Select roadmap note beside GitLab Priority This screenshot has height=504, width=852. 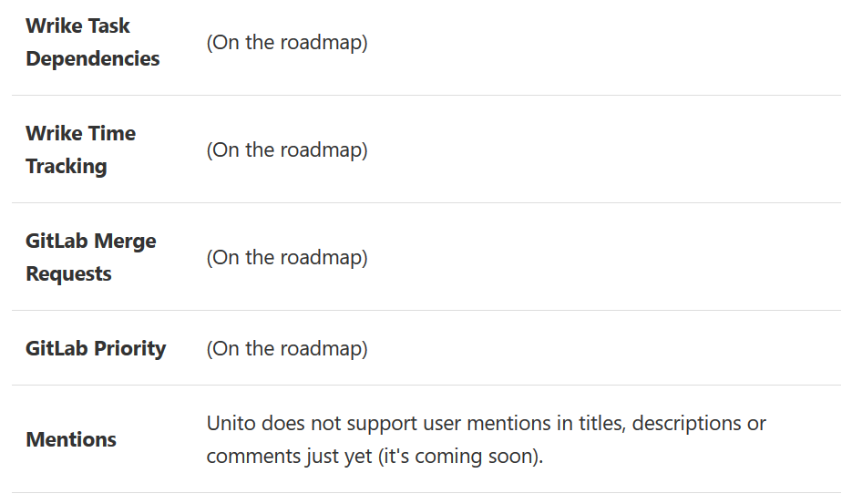(x=287, y=348)
